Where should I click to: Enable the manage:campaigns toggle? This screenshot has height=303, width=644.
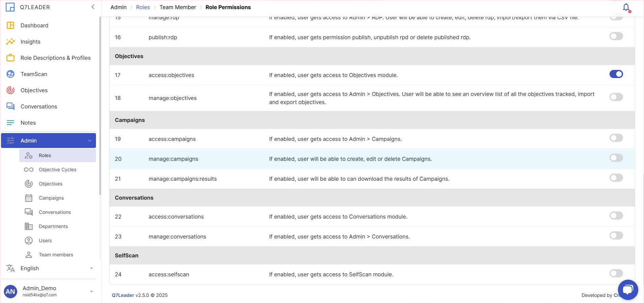[616, 158]
